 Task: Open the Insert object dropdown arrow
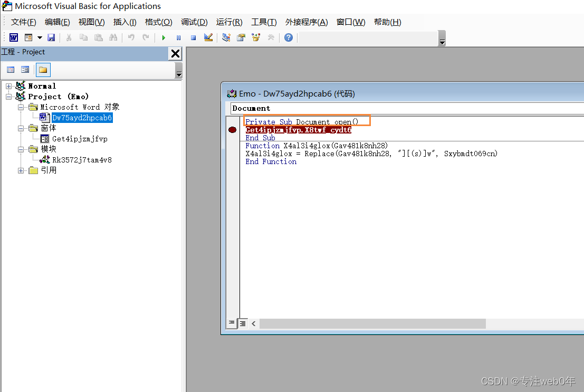(x=40, y=37)
